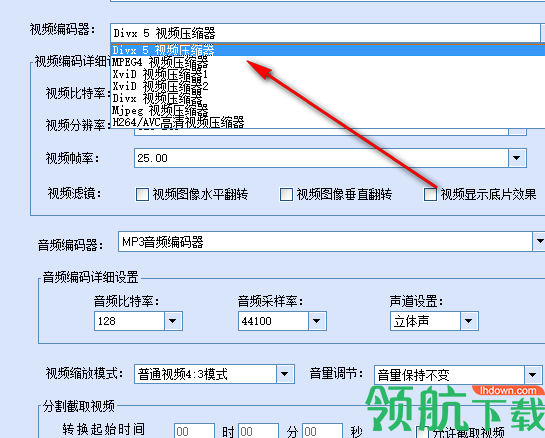
Task: Click the 转换起始时间 minute field
Action: pos(259,431)
